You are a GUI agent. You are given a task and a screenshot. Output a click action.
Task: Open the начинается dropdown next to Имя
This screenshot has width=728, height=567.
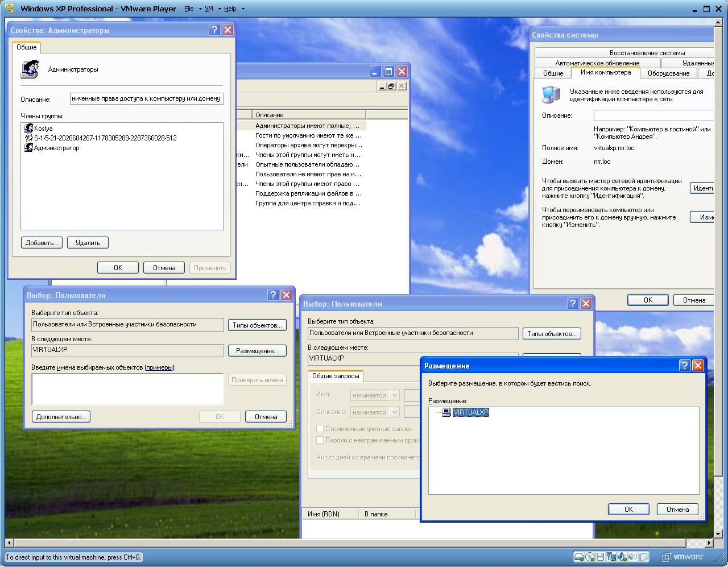[x=394, y=395]
